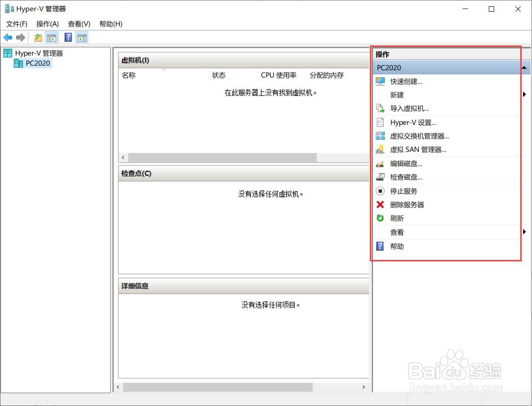Click the 虚拟 SAN 管理器 icon
The height and width of the screenshot is (406, 532).
pos(380,150)
